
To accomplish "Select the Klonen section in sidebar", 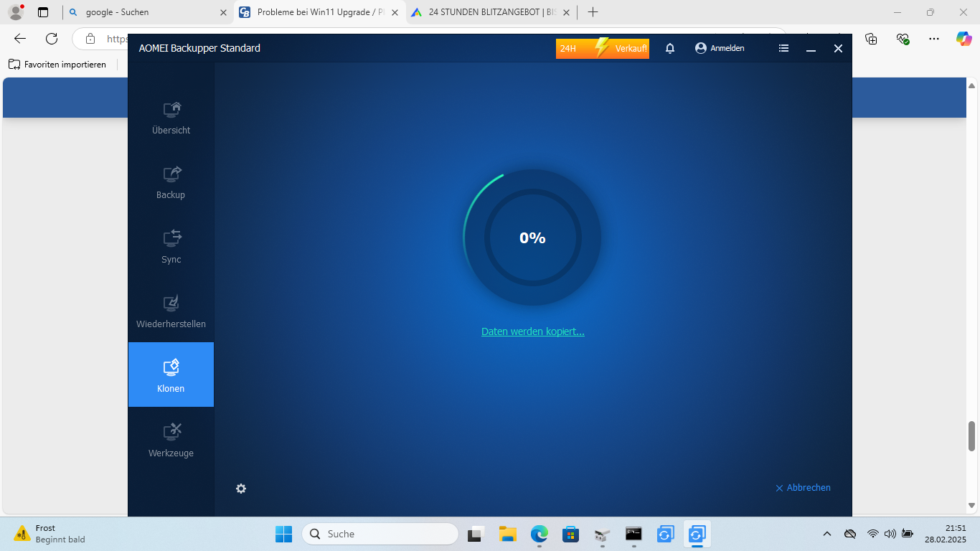I will [x=171, y=375].
